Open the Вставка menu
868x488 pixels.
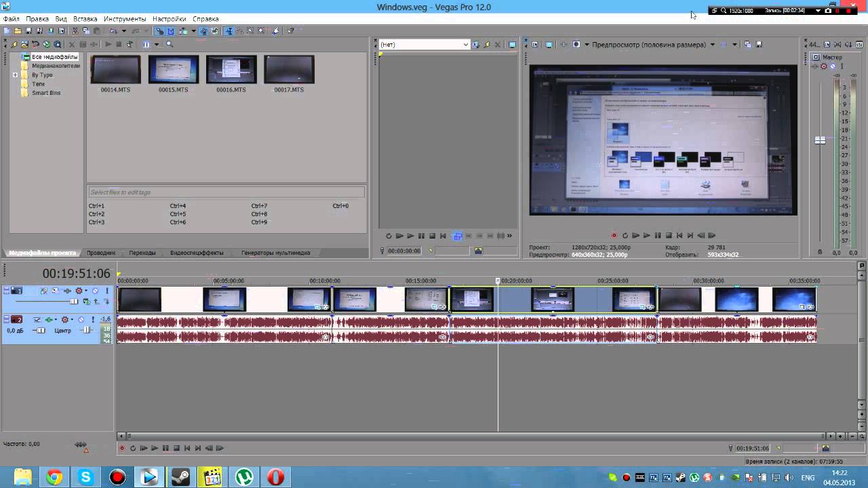pyautogui.click(x=85, y=19)
